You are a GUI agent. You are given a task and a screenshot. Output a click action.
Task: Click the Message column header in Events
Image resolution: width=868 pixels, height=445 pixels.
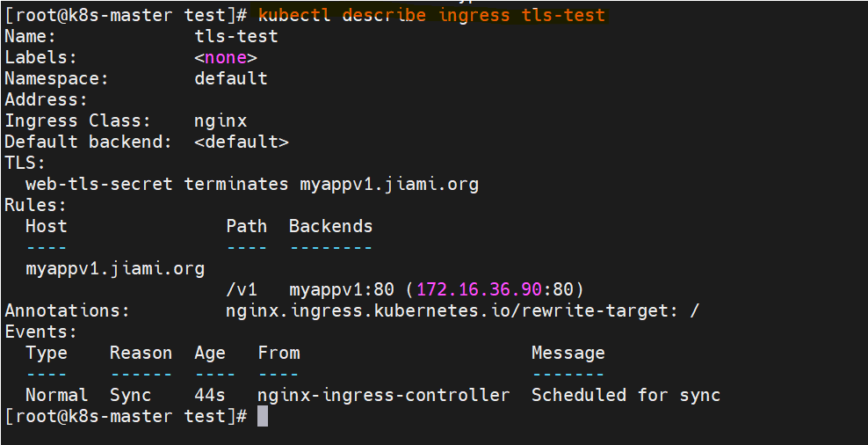point(568,353)
